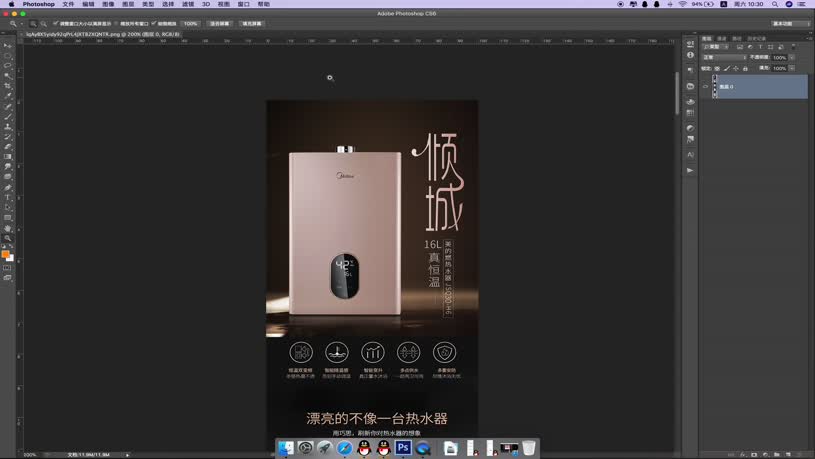
Task: Open the fill slider dropdown arrow
Action: [x=792, y=69]
